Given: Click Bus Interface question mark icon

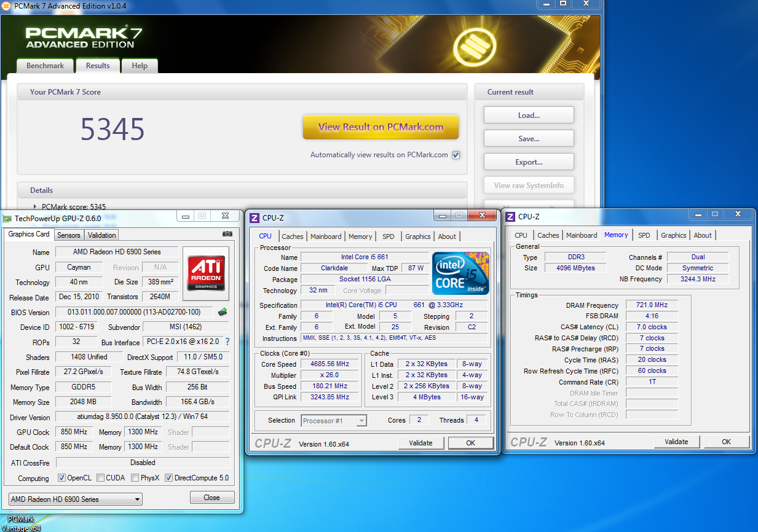Looking at the screenshot, I should click(x=227, y=342).
